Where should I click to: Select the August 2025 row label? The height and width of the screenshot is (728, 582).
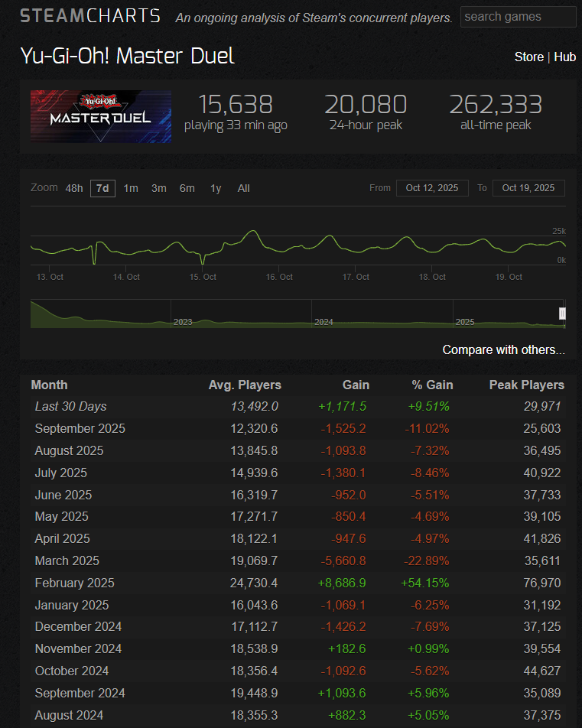coord(69,451)
